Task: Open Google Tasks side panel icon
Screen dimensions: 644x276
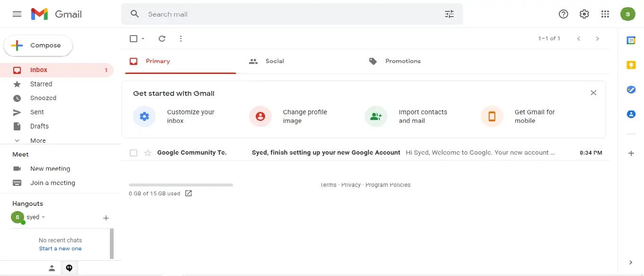Action: tap(631, 90)
